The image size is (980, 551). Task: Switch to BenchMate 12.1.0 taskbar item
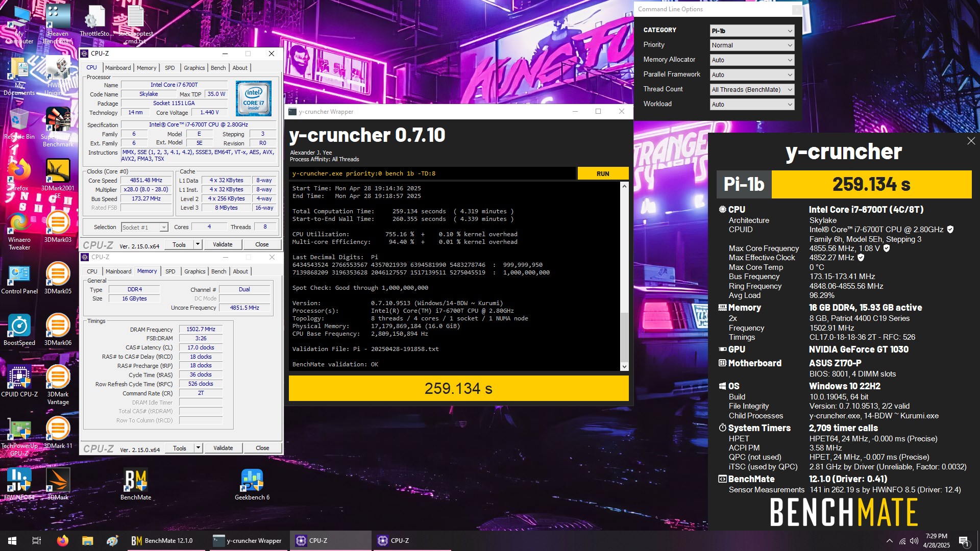click(x=165, y=541)
